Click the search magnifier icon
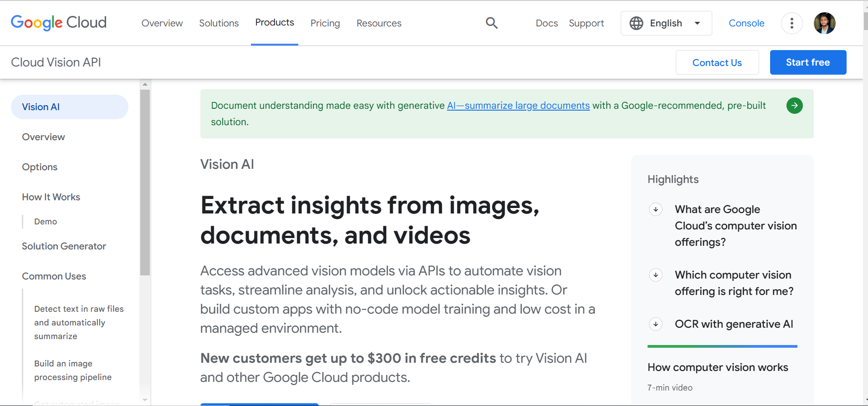The image size is (868, 406). [x=491, y=23]
